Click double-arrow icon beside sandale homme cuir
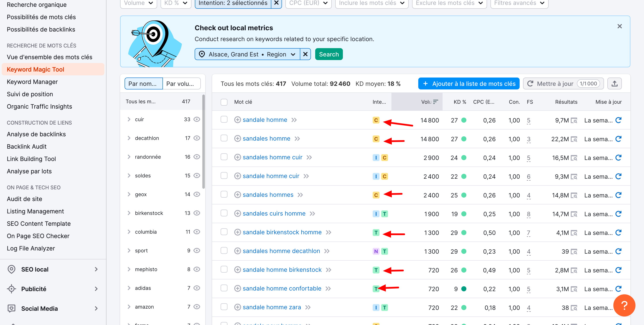 coord(306,176)
